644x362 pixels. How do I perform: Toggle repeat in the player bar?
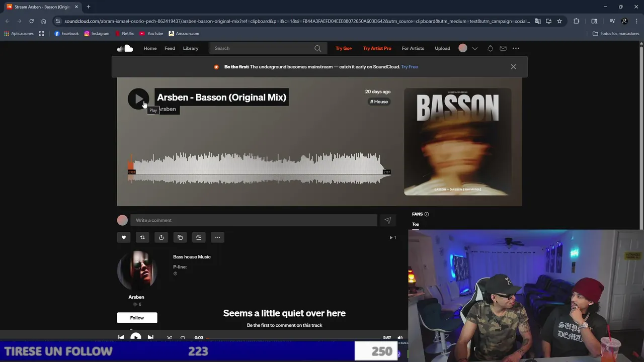[x=183, y=338]
